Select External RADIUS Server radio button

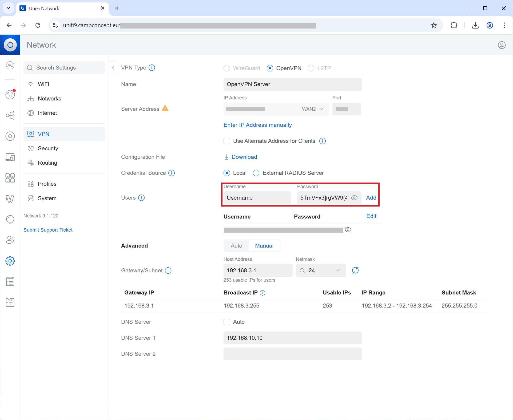tap(256, 173)
